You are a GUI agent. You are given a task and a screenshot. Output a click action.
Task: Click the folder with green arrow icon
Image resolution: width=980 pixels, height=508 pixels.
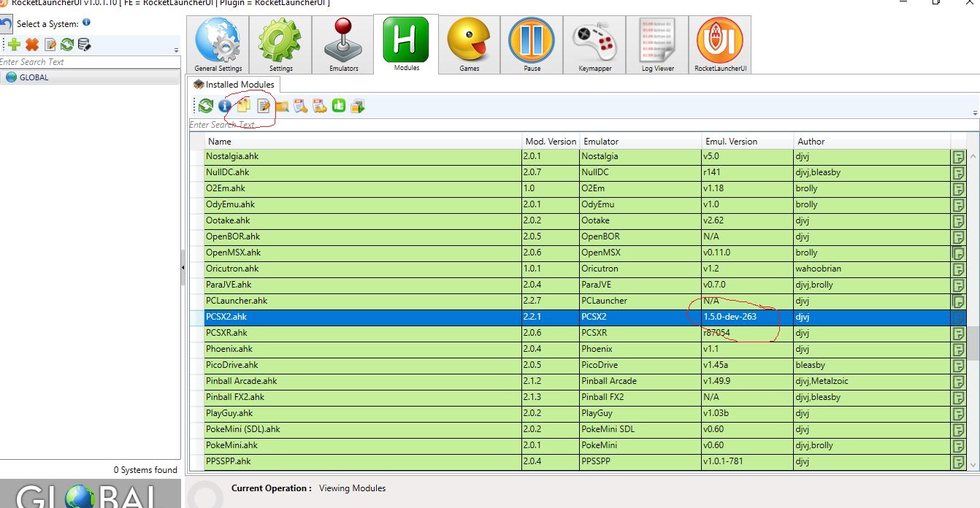(357, 107)
